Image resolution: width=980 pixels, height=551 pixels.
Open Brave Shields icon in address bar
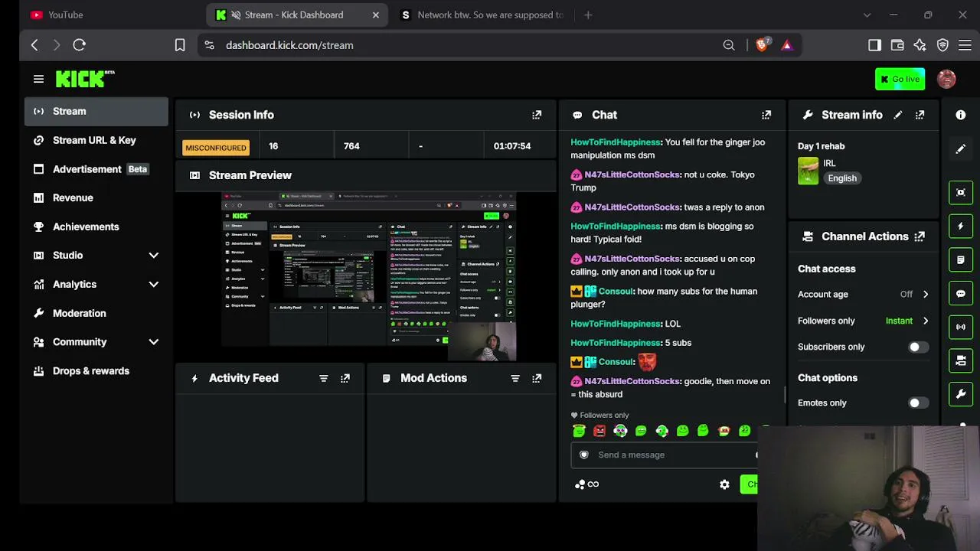click(x=762, y=45)
